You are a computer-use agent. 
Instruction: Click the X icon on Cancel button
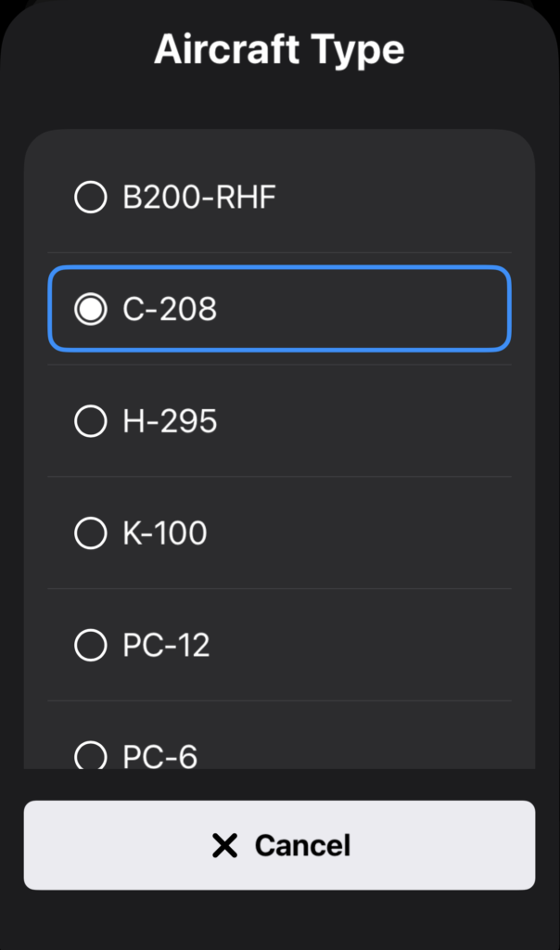point(224,845)
